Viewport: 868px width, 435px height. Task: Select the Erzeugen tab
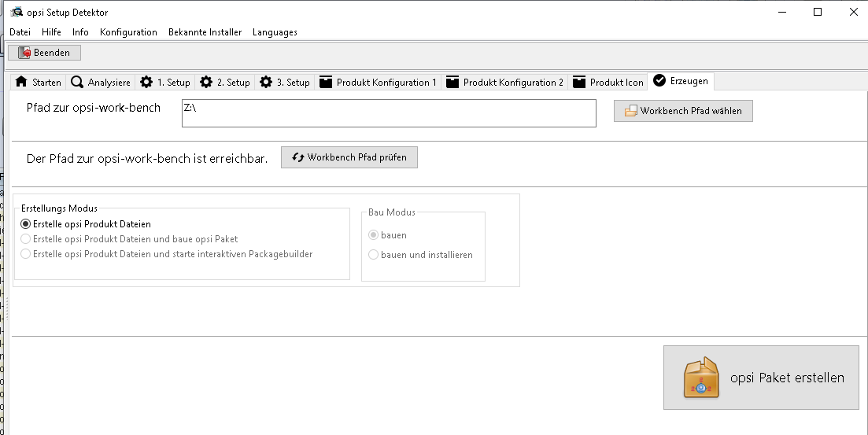pyautogui.click(x=680, y=81)
